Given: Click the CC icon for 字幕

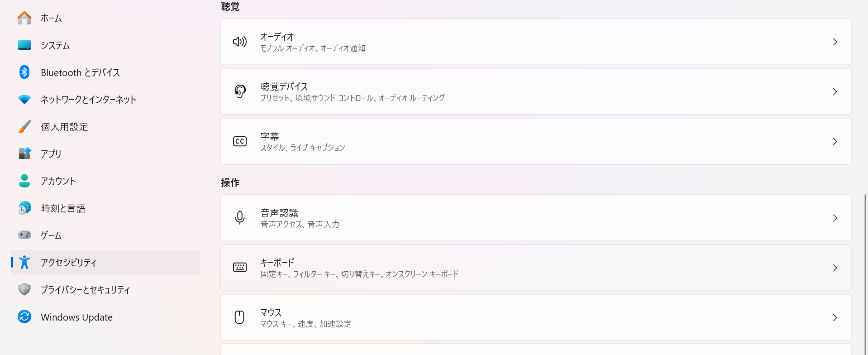Looking at the screenshot, I should pyautogui.click(x=240, y=141).
